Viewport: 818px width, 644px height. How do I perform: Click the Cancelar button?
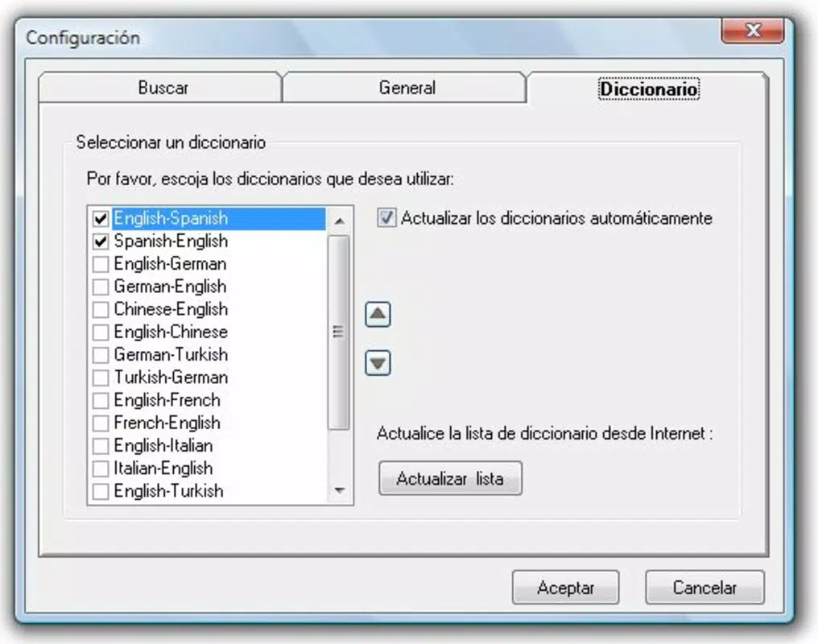click(x=704, y=588)
